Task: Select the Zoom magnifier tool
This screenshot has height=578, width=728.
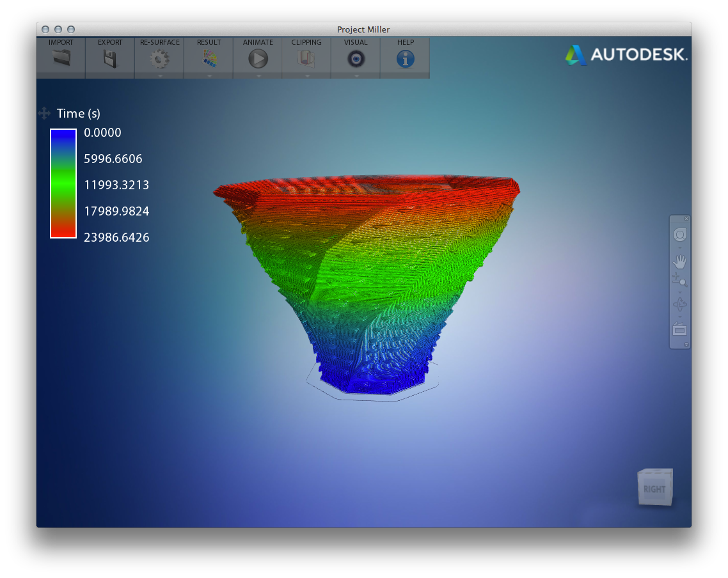Action: [679, 279]
